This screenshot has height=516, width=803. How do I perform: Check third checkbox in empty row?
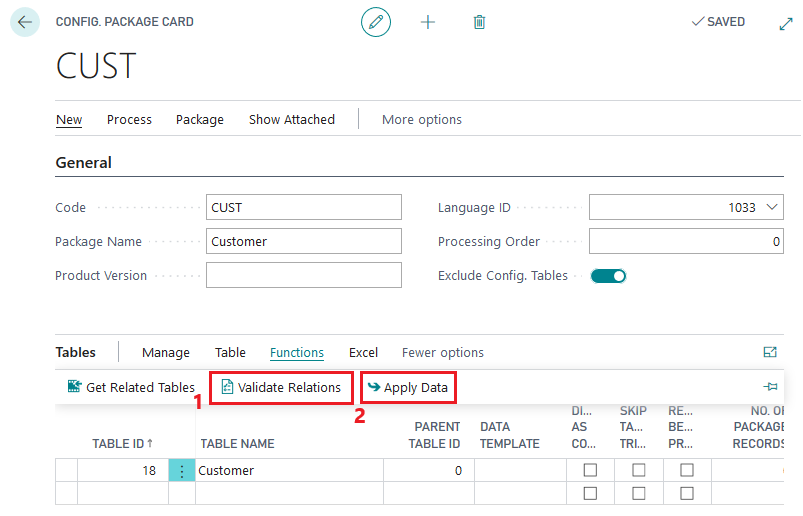pos(687,493)
